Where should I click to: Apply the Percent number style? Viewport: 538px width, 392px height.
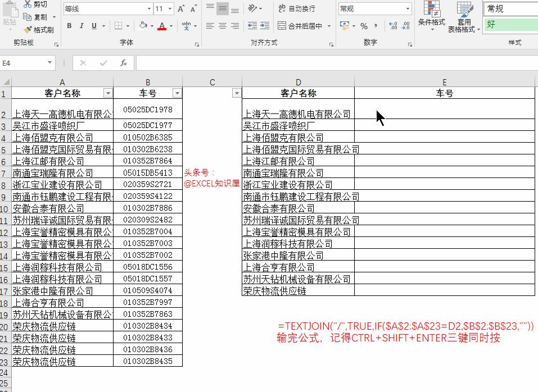[x=363, y=26]
